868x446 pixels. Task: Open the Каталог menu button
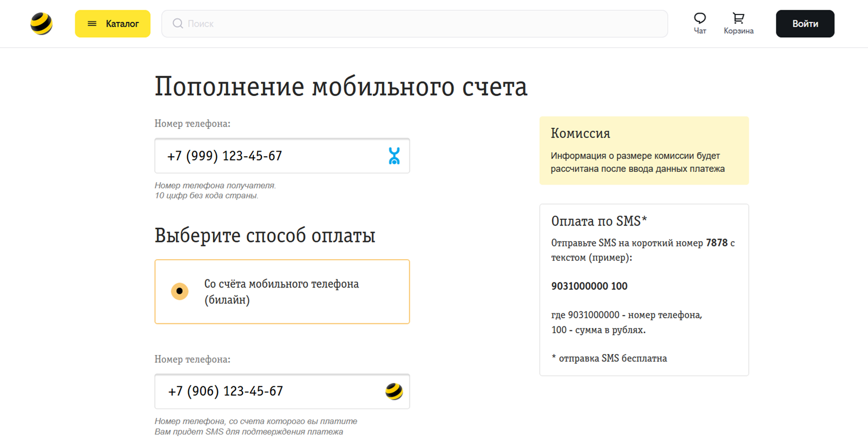pyautogui.click(x=113, y=24)
